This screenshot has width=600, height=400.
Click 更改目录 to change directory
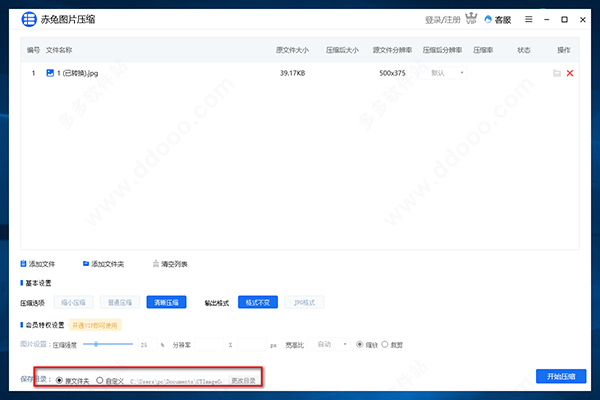[x=244, y=381]
